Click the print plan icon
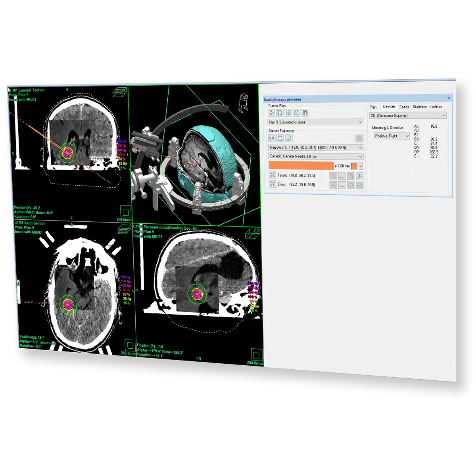The image size is (476, 476). pos(296,113)
